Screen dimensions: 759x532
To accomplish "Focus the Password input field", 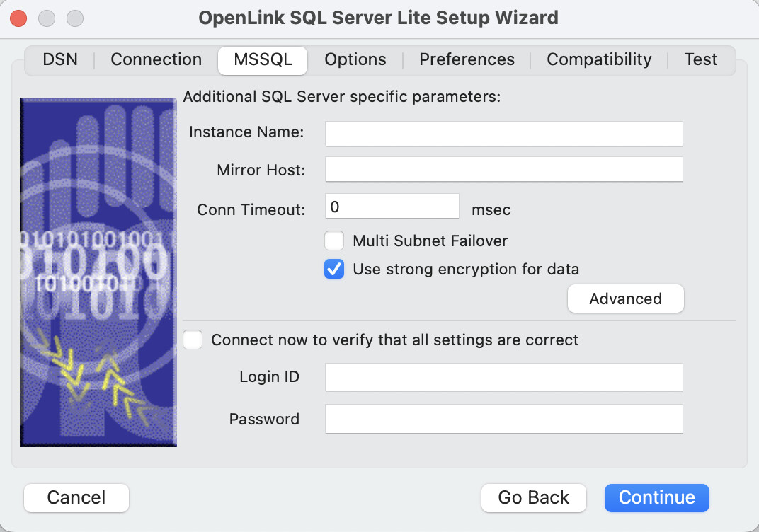I will 503,419.
